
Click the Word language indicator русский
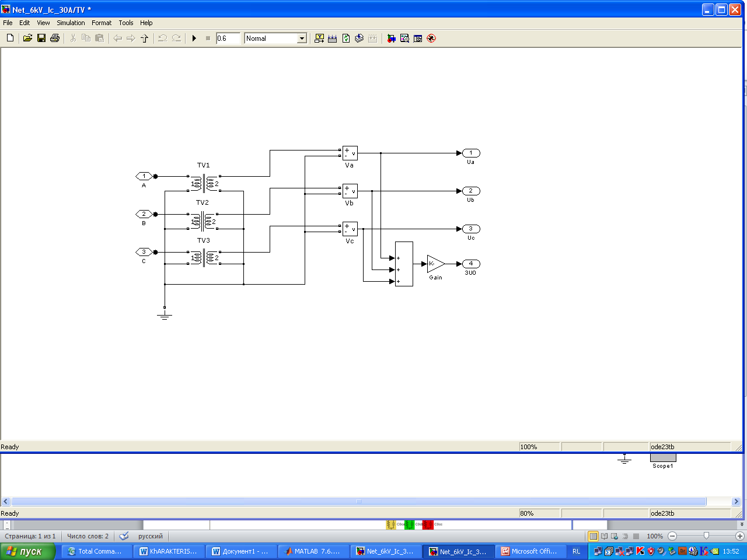pos(151,536)
